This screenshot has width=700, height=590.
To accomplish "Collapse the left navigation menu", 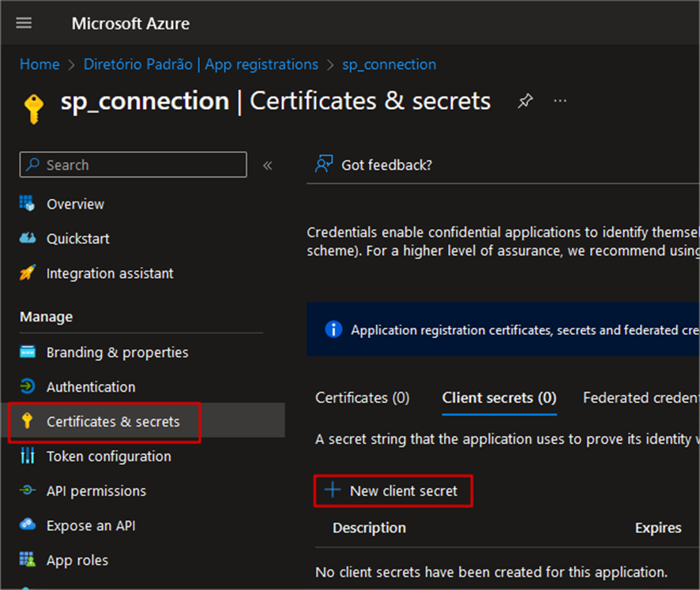I will click(x=268, y=166).
